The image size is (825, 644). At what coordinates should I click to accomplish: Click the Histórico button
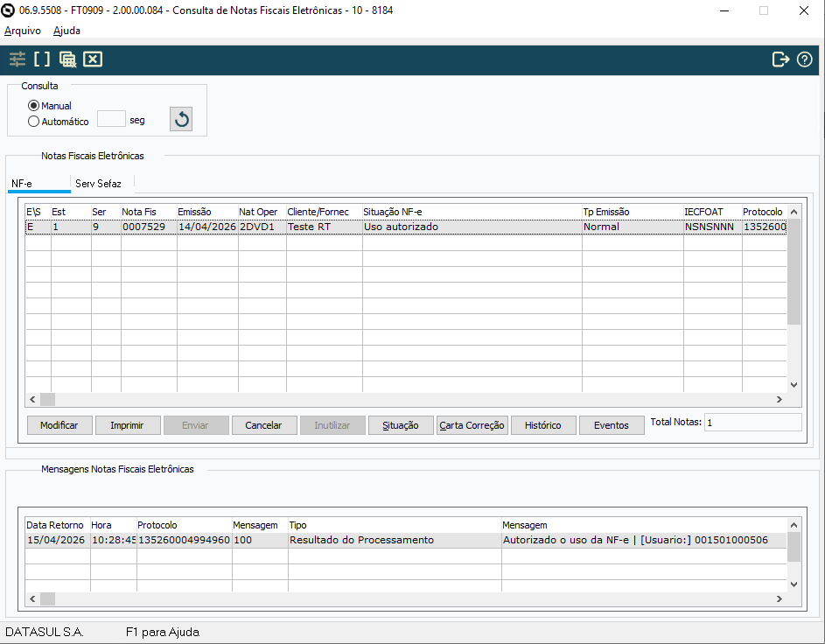pos(543,425)
